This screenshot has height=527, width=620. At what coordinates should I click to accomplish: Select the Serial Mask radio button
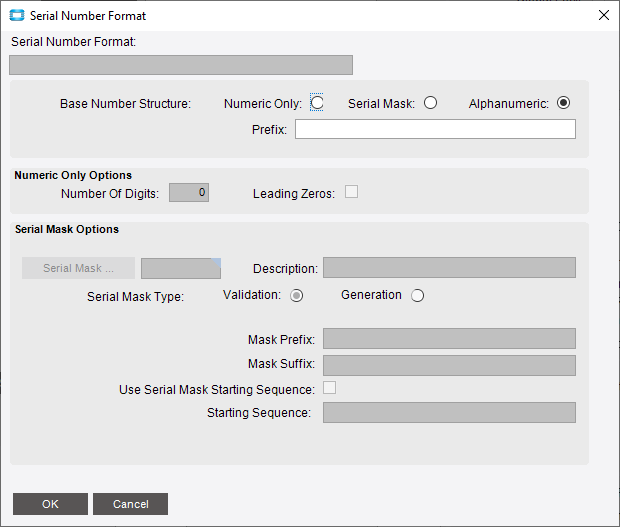coord(430,103)
